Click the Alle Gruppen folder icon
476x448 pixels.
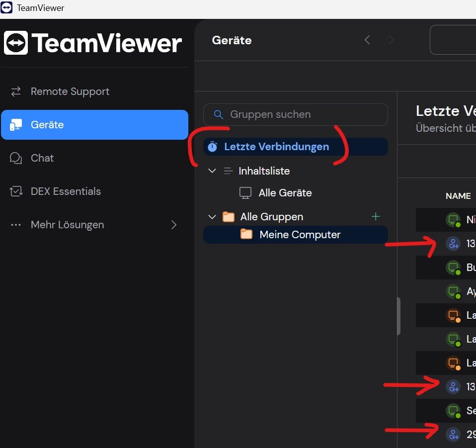coord(228,217)
